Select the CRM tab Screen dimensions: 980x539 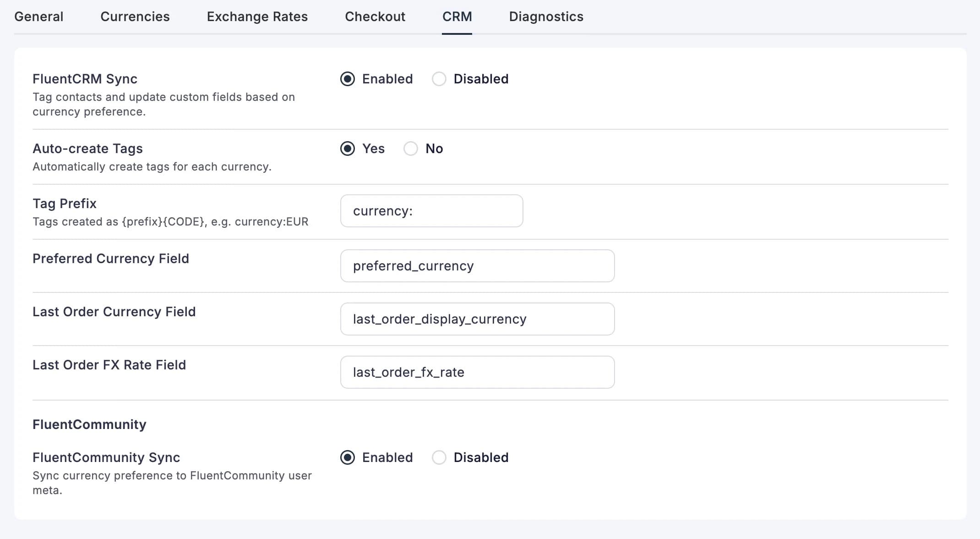pyautogui.click(x=457, y=16)
